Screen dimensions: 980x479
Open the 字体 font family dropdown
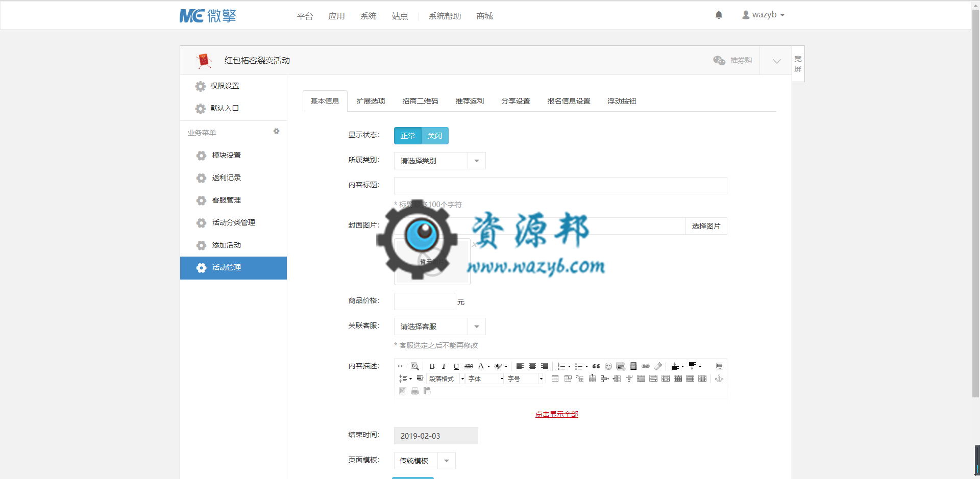[x=485, y=379]
